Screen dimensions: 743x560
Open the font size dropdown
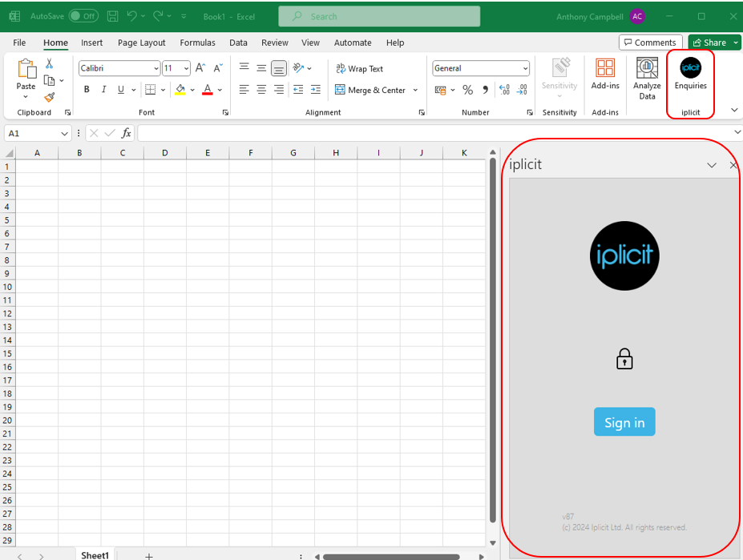[186, 69]
